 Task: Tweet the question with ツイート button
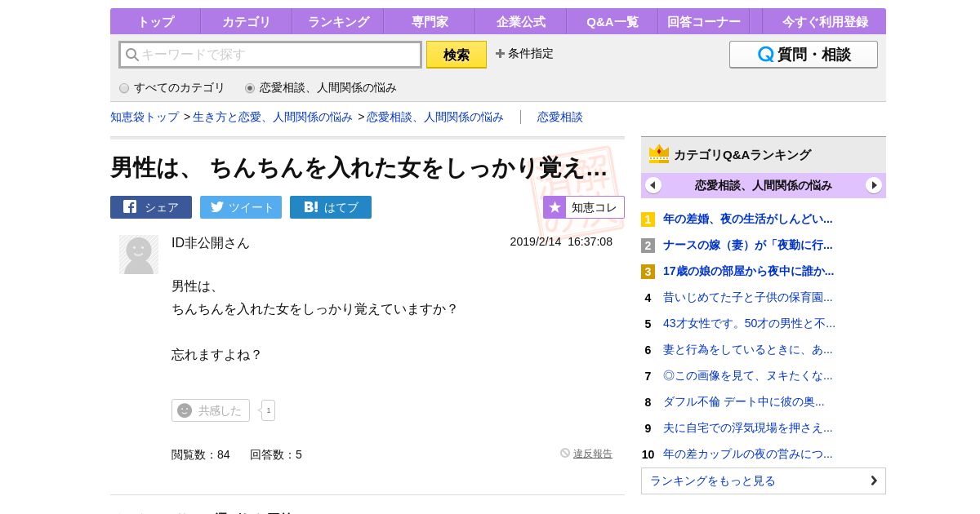pos(241,207)
